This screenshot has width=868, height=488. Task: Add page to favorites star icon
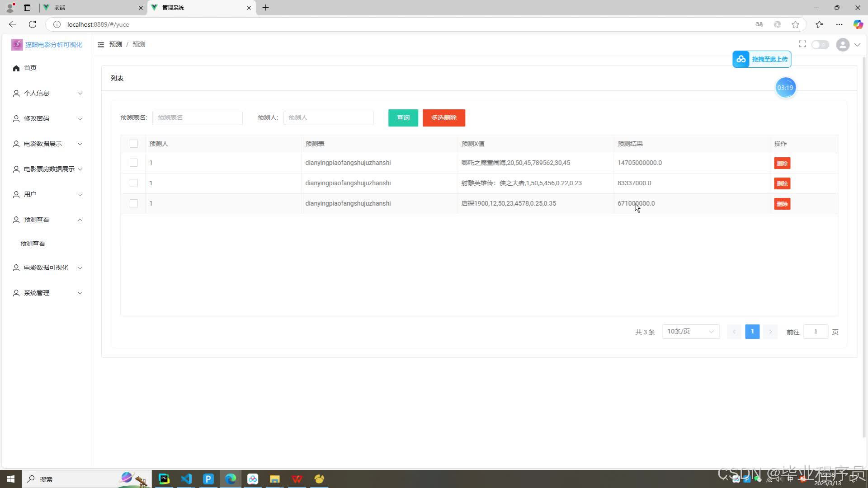pos(795,24)
